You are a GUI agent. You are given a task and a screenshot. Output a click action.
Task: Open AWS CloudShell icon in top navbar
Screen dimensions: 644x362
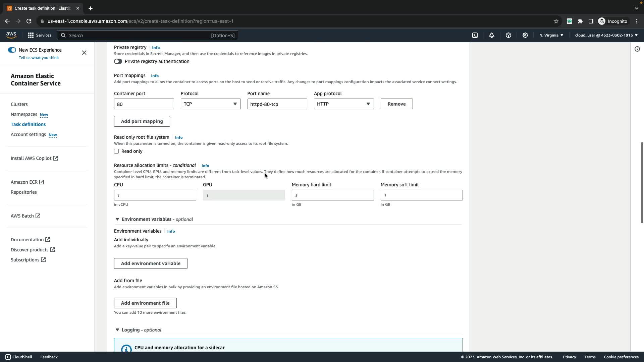(x=475, y=35)
